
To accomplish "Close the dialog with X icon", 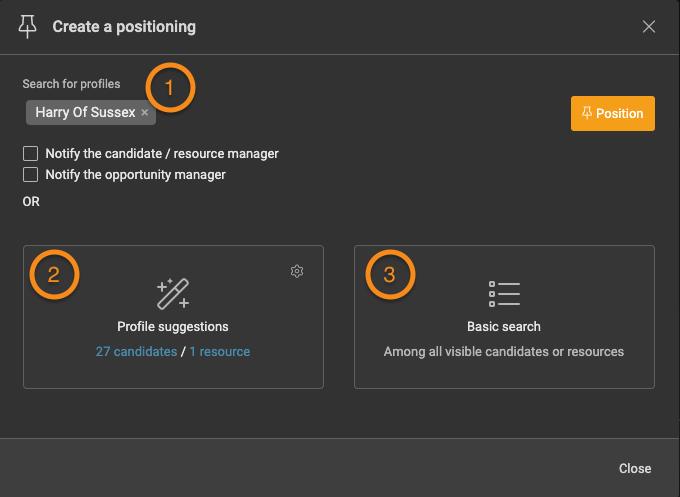I will [x=649, y=26].
